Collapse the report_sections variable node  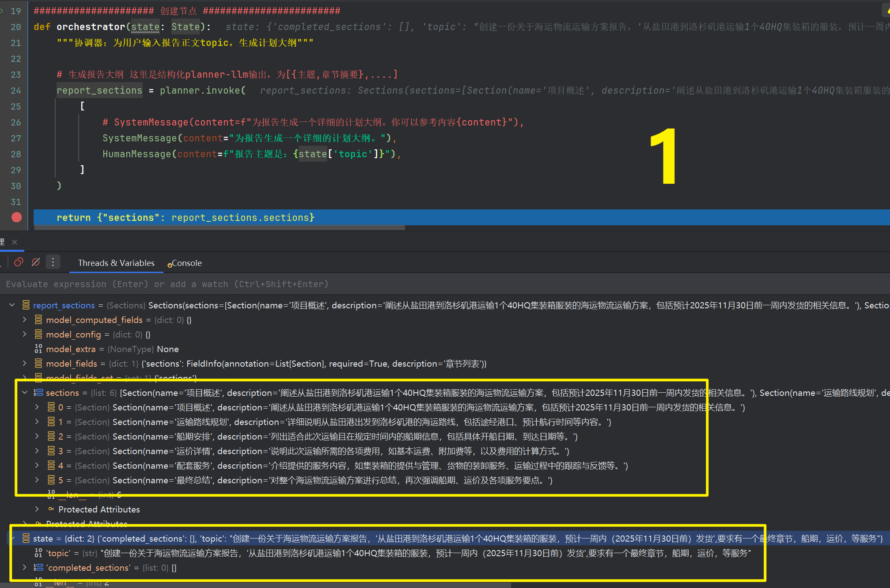pyautogui.click(x=12, y=305)
